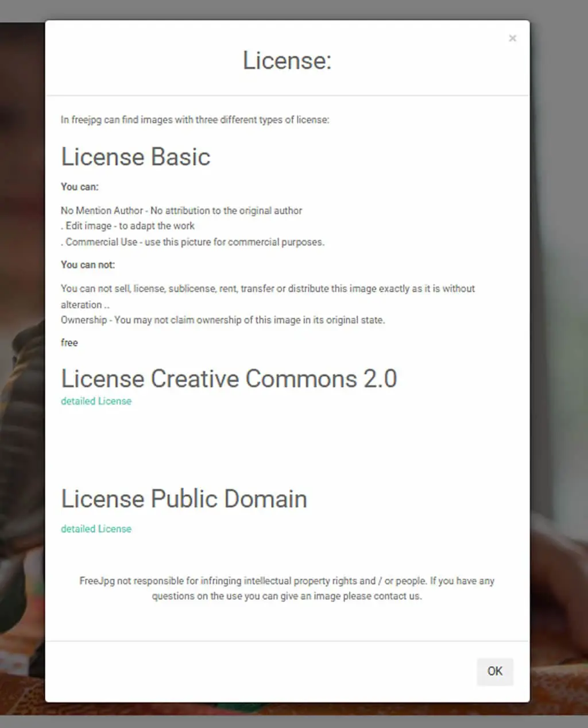The image size is (588, 728).
Task: Click dimmed background right of the dialog
Action: point(558,368)
